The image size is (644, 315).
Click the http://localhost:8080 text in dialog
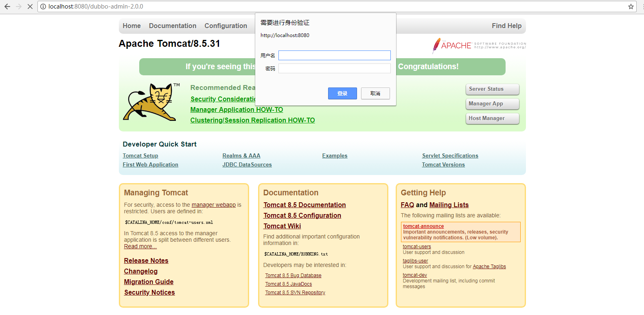coord(285,35)
